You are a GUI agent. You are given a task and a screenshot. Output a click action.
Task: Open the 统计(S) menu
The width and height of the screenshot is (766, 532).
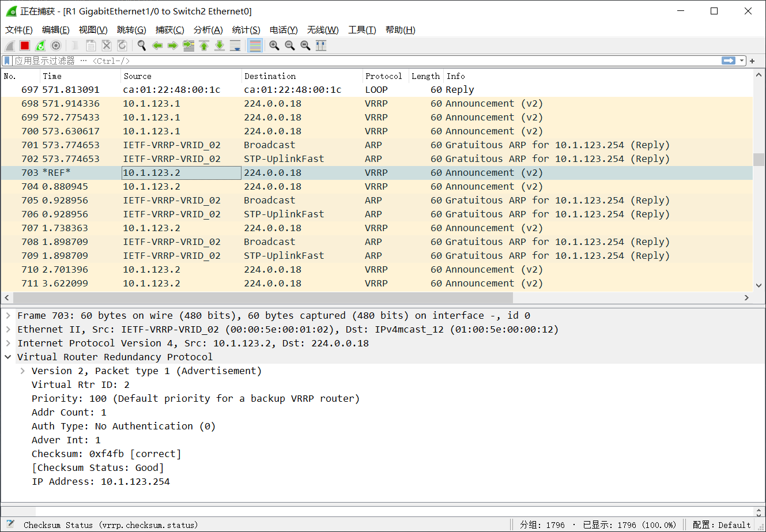point(246,29)
